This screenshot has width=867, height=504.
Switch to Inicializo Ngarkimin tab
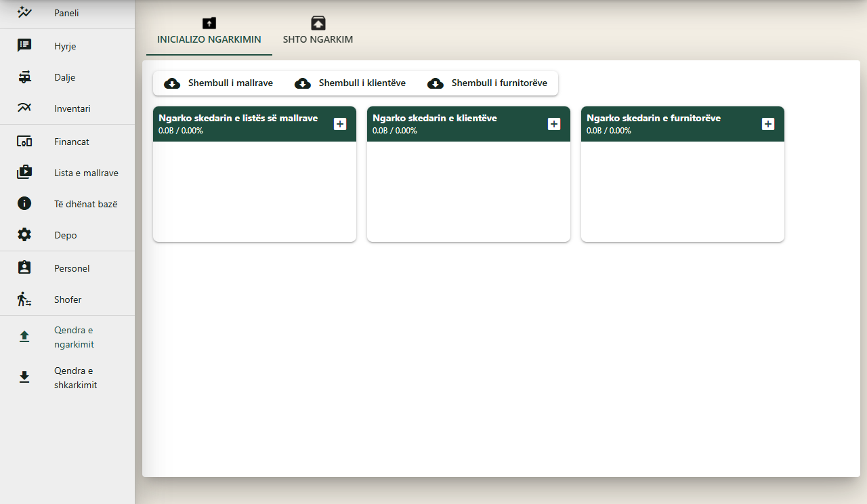click(209, 31)
